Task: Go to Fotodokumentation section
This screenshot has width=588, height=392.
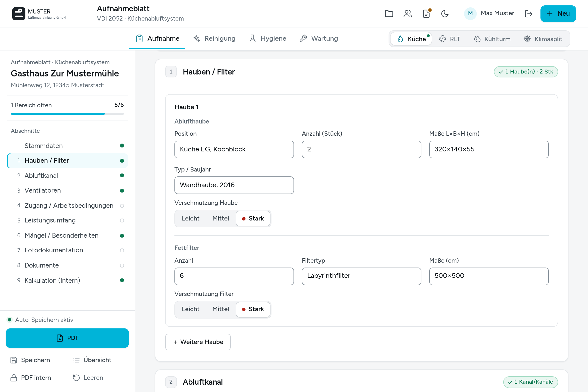Action: 67,250
